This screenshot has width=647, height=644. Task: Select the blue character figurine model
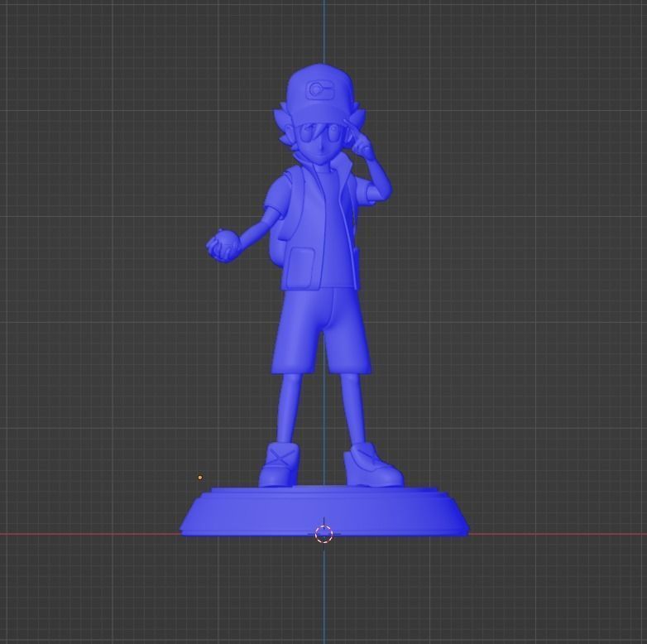click(324, 300)
